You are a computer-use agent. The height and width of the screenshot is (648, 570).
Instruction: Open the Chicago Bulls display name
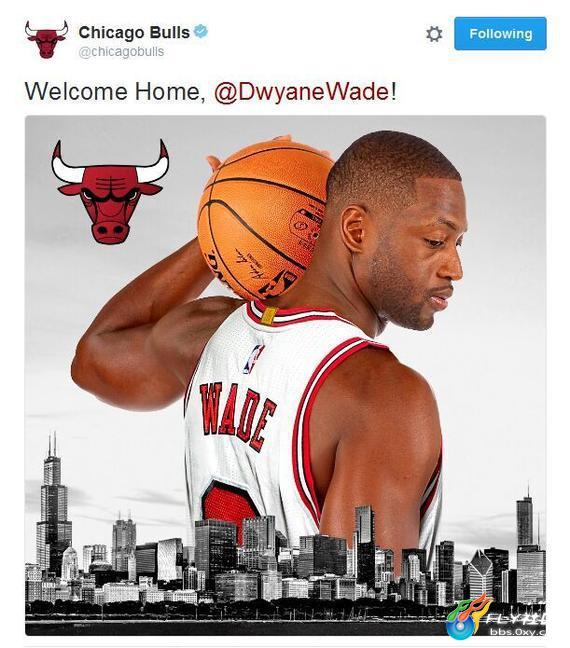tap(134, 32)
